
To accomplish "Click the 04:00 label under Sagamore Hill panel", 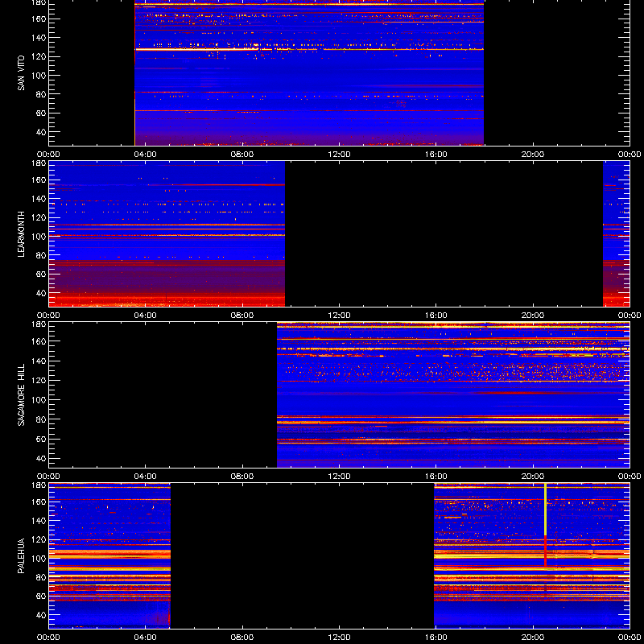I will point(146,477).
